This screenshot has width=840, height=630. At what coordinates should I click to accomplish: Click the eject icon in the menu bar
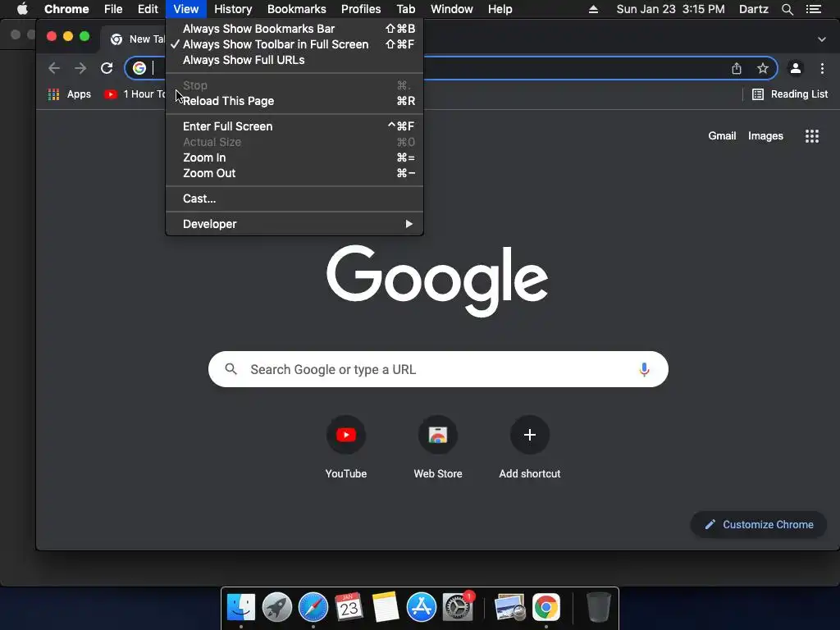(593, 9)
